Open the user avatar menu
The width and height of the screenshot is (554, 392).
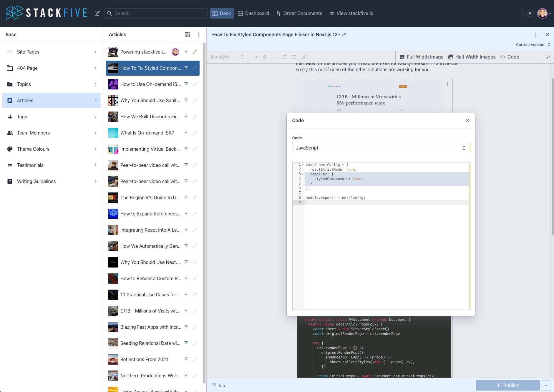[x=544, y=13]
